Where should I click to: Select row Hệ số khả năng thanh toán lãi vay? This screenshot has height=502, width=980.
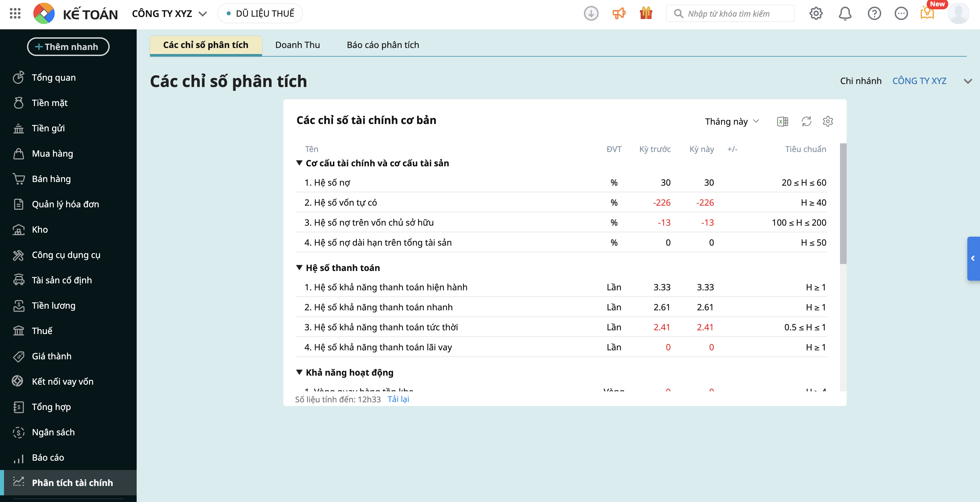(x=562, y=347)
